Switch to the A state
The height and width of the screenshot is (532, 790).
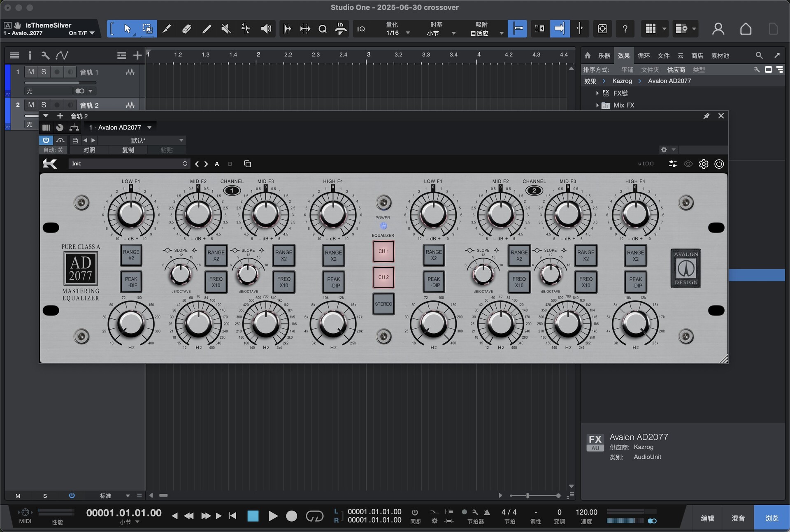217,164
